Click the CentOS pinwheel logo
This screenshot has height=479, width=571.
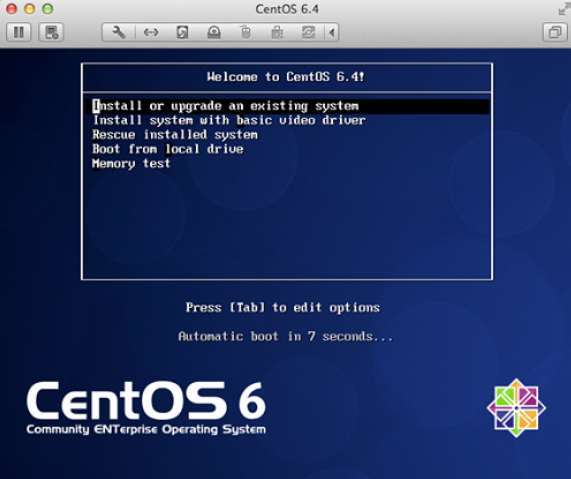point(516,408)
